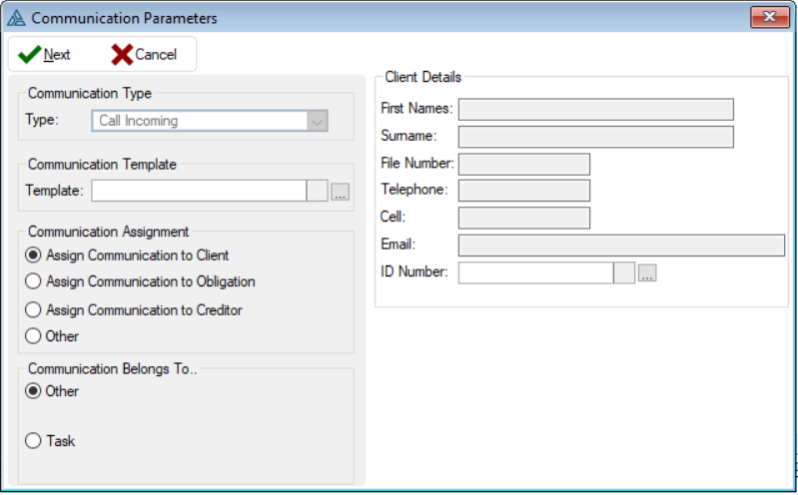Open the Communication Type dropdown arrow
Viewport: 798px width, 495px height.
(x=317, y=121)
